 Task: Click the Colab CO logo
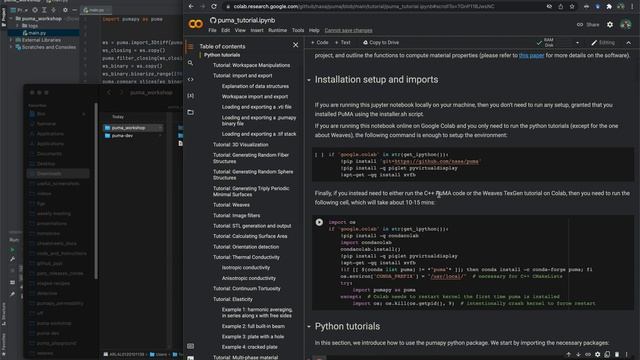click(x=196, y=24)
